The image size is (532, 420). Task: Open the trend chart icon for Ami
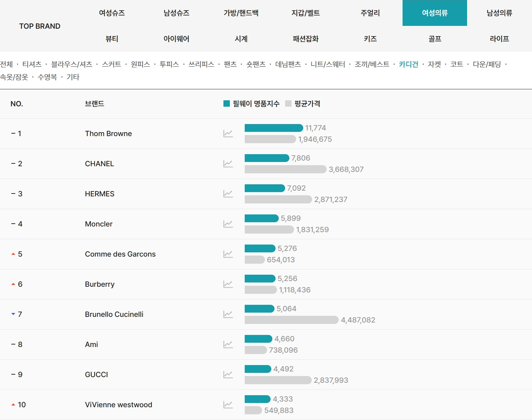point(228,345)
